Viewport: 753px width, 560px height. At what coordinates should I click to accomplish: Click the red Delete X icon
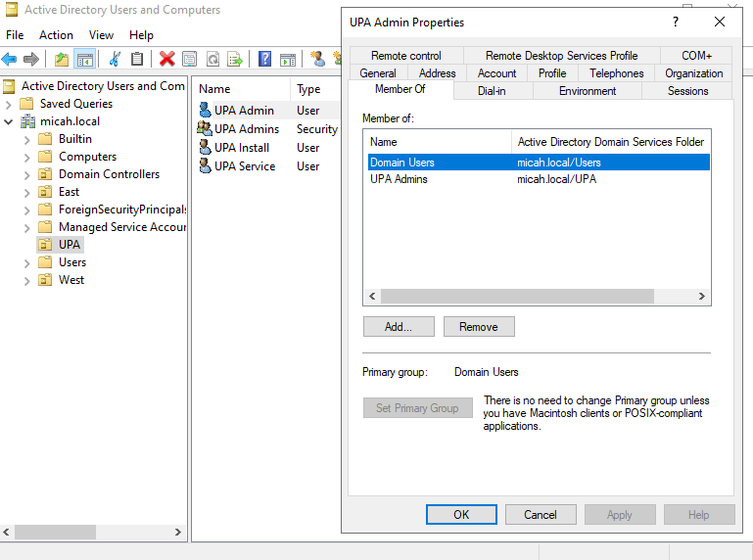166,60
